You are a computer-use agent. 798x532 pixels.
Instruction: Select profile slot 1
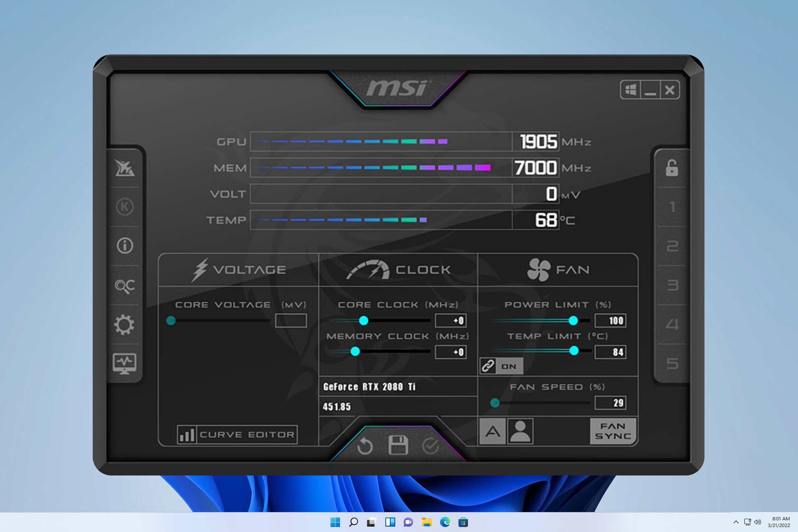672,207
